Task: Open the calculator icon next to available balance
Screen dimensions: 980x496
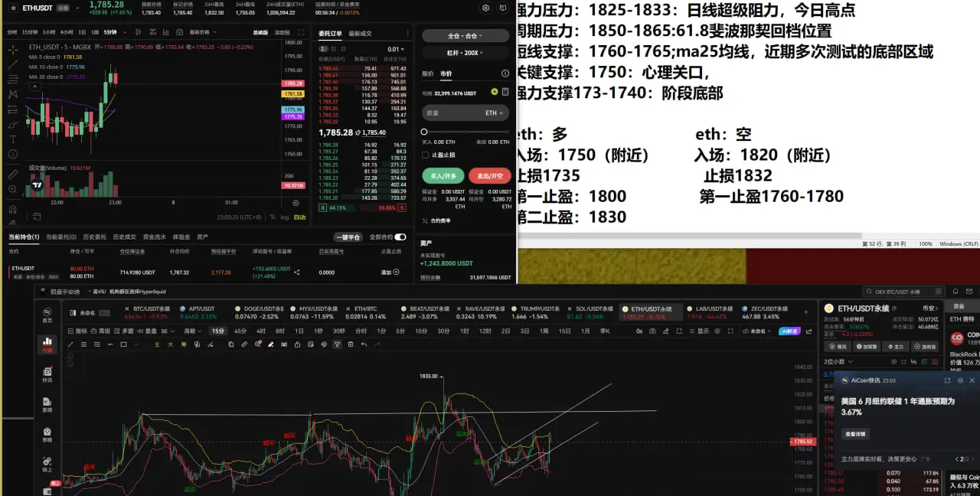Action: [x=505, y=92]
